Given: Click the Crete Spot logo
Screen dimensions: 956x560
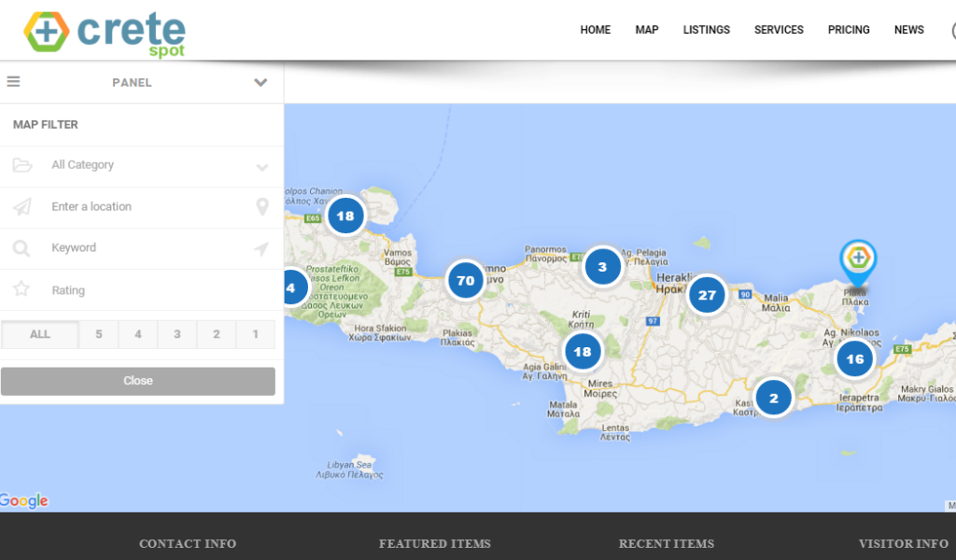Looking at the screenshot, I should pyautogui.click(x=105, y=35).
